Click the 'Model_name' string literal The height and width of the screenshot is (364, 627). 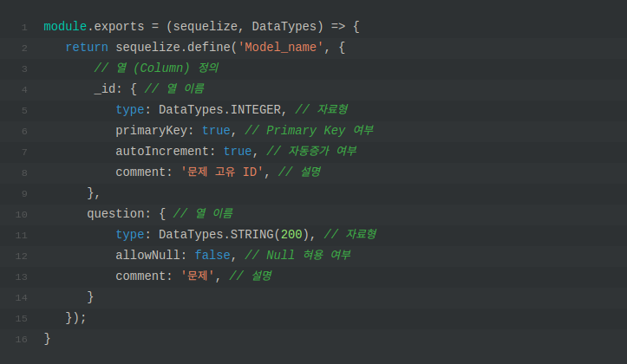click(x=281, y=48)
